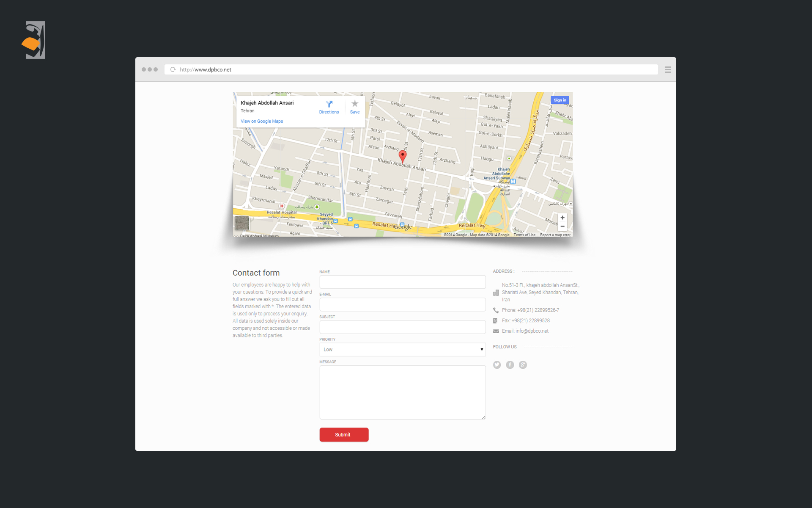The height and width of the screenshot is (508, 812).
Task: Zoom out the map with minus button
Action: pyautogui.click(x=562, y=226)
